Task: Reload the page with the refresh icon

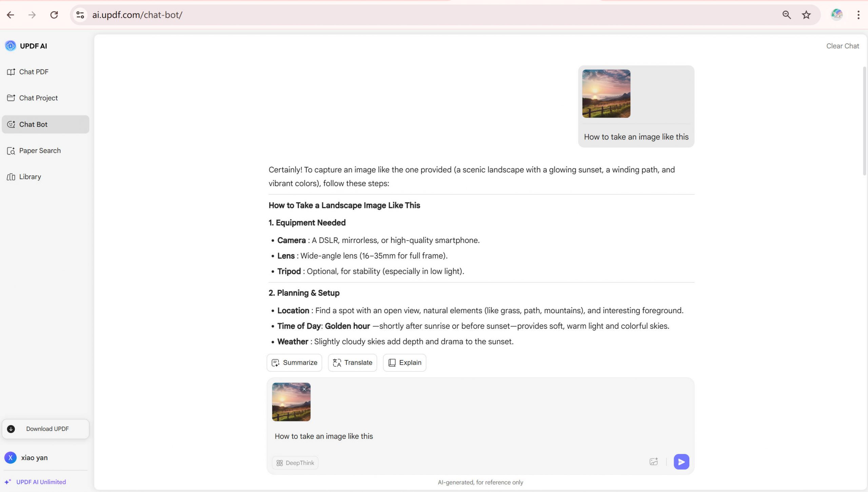Action: (54, 15)
